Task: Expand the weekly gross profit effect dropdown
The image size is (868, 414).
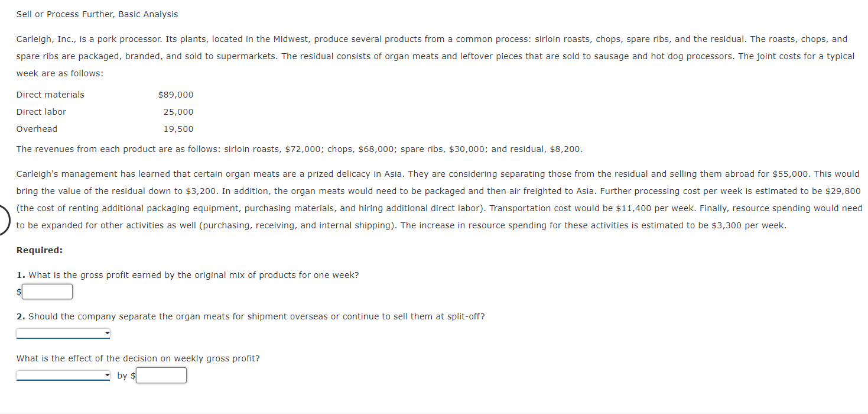Action: click(62, 375)
